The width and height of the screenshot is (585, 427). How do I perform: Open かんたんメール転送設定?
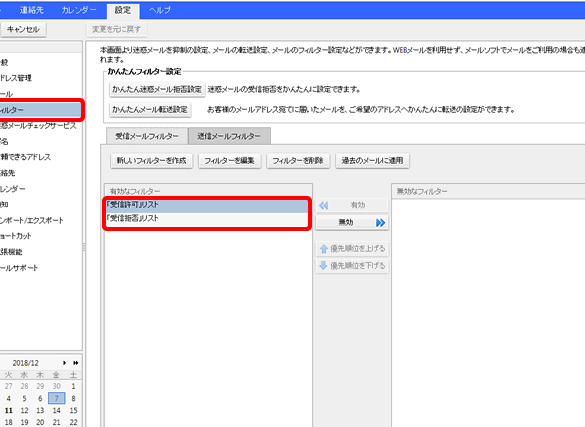150,110
